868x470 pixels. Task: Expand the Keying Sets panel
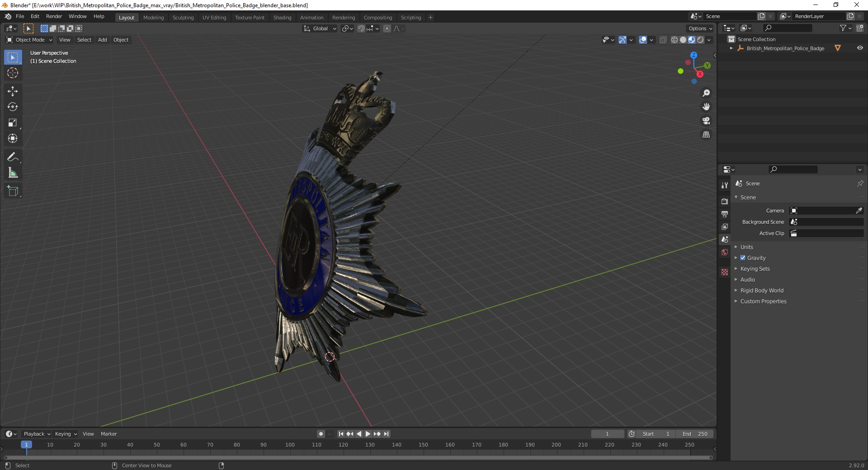point(755,268)
